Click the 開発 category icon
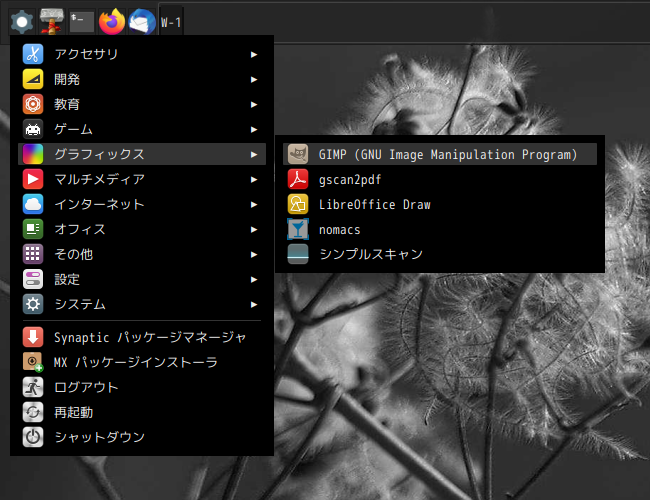Viewport: 650px width, 500px height. click(x=33, y=79)
